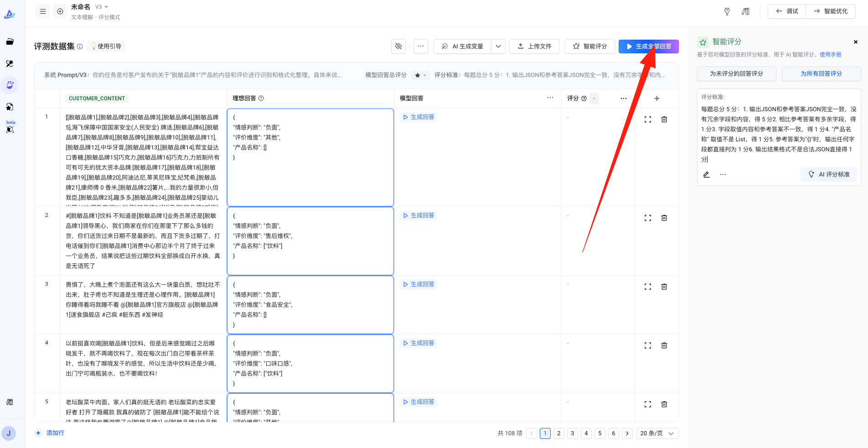The height and width of the screenshot is (448, 868).
Task: Open the dropdown arrow beside AI 生成变量
Action: click(x=498, y=46)
